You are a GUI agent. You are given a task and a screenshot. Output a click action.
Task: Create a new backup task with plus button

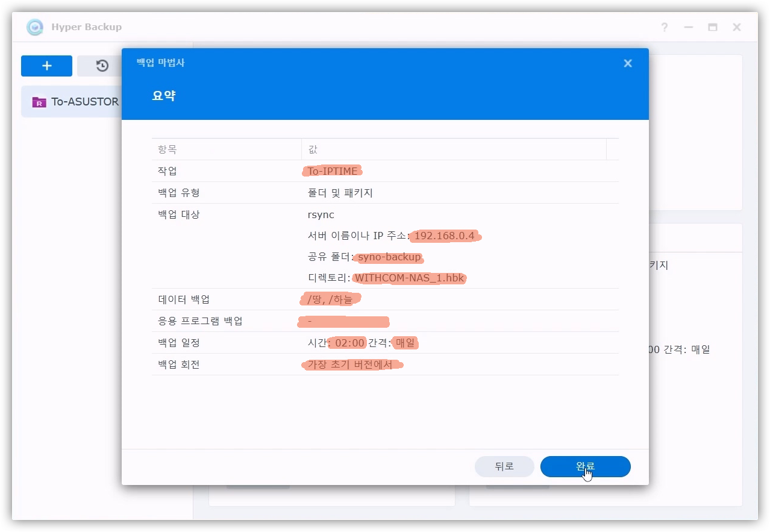(x=46, y=66)
